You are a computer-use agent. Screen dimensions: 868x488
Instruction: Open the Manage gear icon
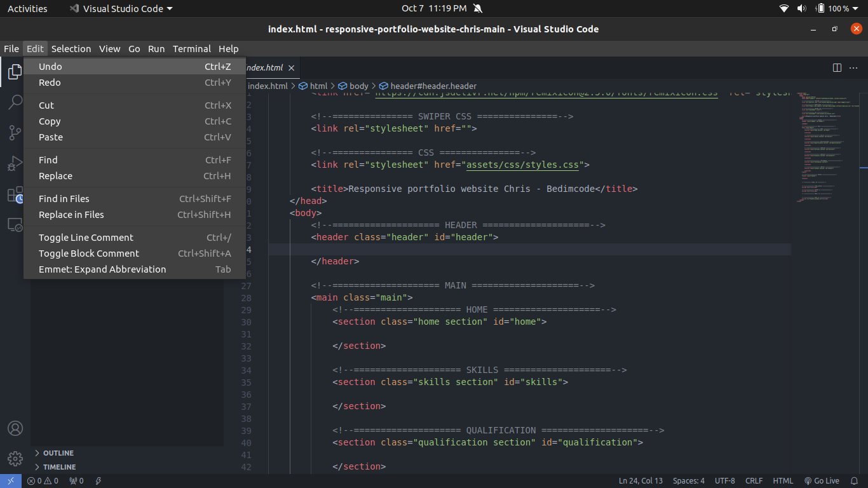tap(14, 458)
